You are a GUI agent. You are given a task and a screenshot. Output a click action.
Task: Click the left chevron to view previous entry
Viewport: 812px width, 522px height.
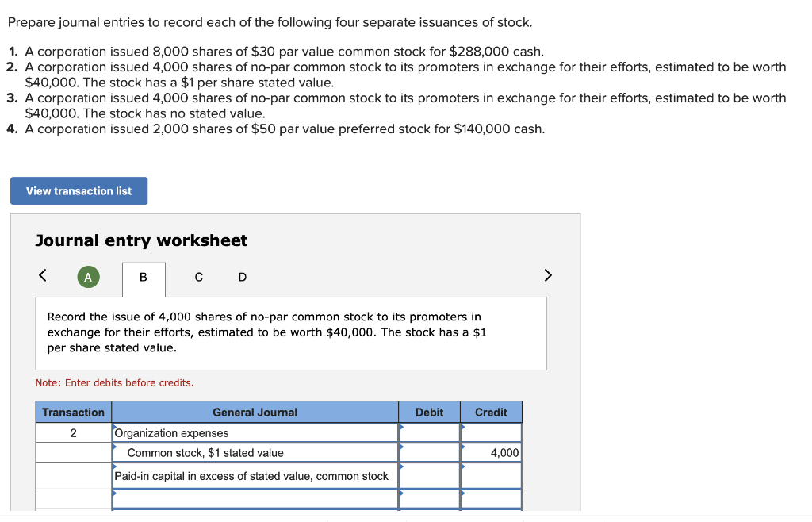43,274
